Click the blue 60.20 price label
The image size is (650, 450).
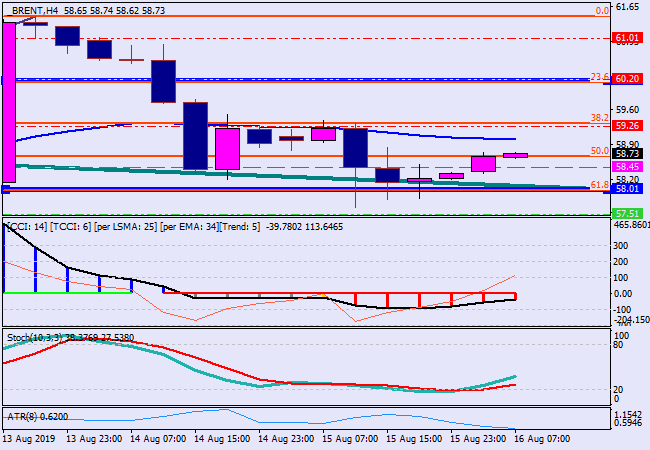click(627, 78)
